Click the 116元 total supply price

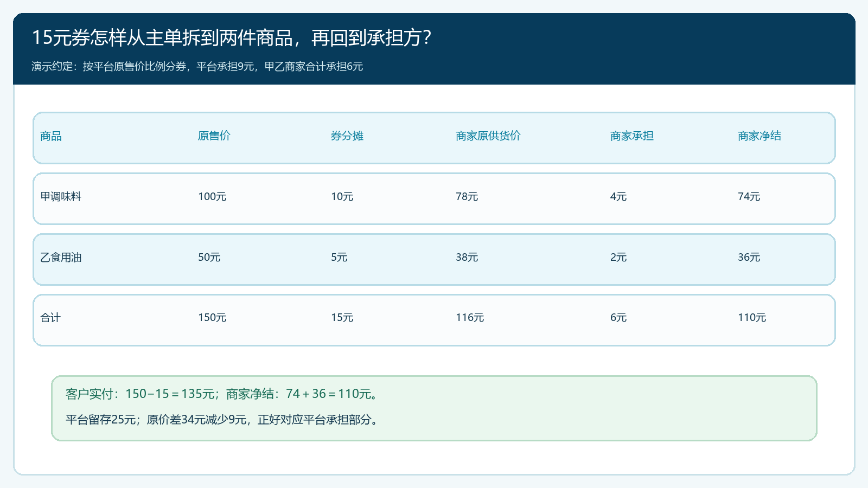point(470,318)
